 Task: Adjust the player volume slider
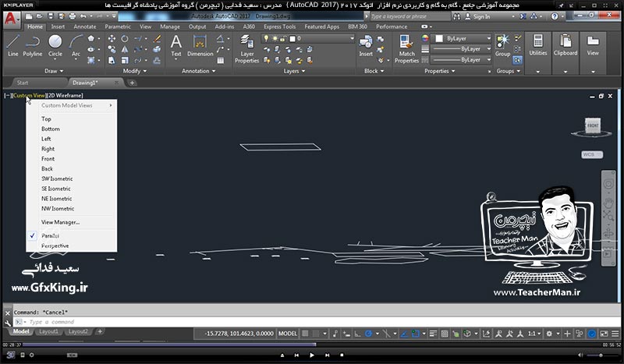point(600,355)
